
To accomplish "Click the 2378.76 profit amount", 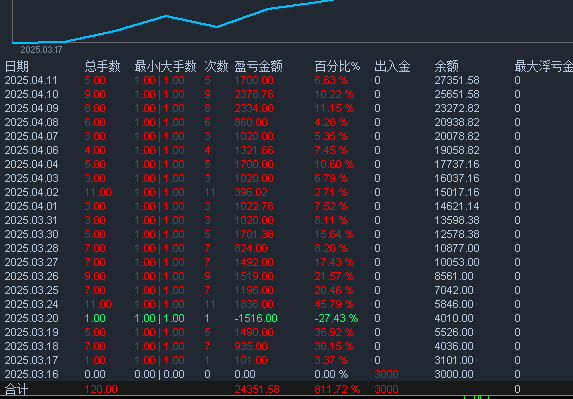I will click(x=254, y=94).
